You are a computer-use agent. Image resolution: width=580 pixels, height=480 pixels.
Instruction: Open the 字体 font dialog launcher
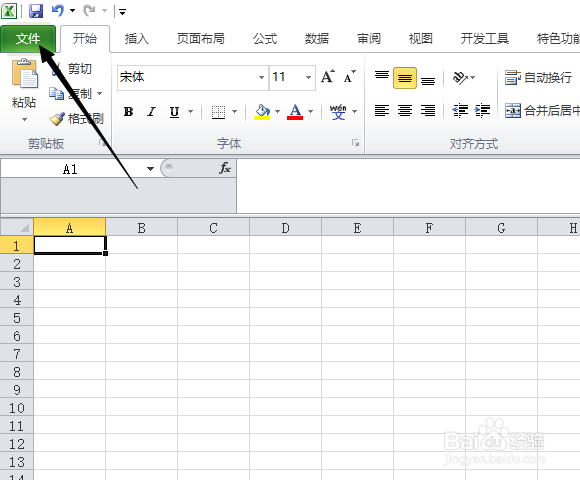tap(355, 143)
